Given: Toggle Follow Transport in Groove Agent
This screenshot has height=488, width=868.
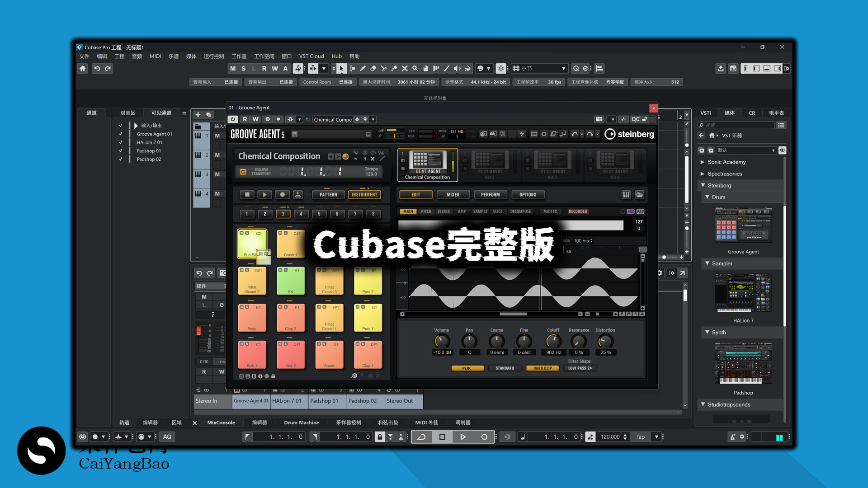Looking at the screenshot, I should click(x=242, y=172).
